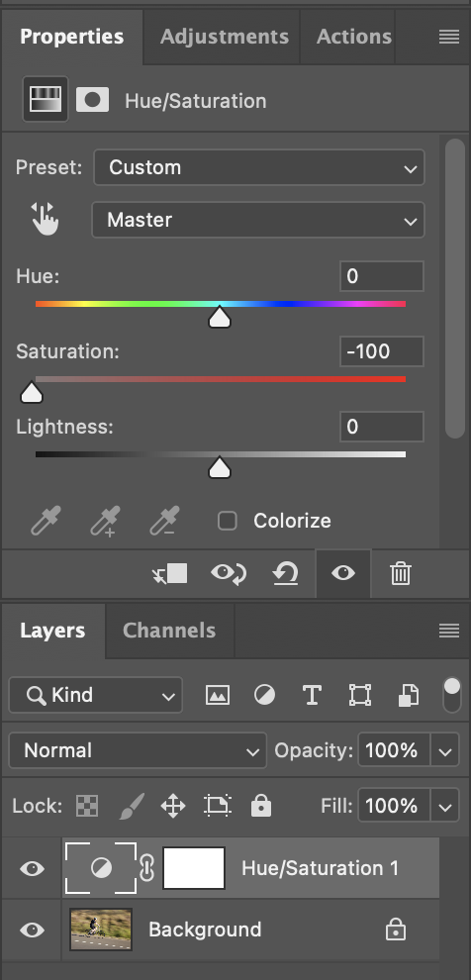The image size is (471, 980).
Task: Enable the Colorize checkbox
Action: click(228, 521)
